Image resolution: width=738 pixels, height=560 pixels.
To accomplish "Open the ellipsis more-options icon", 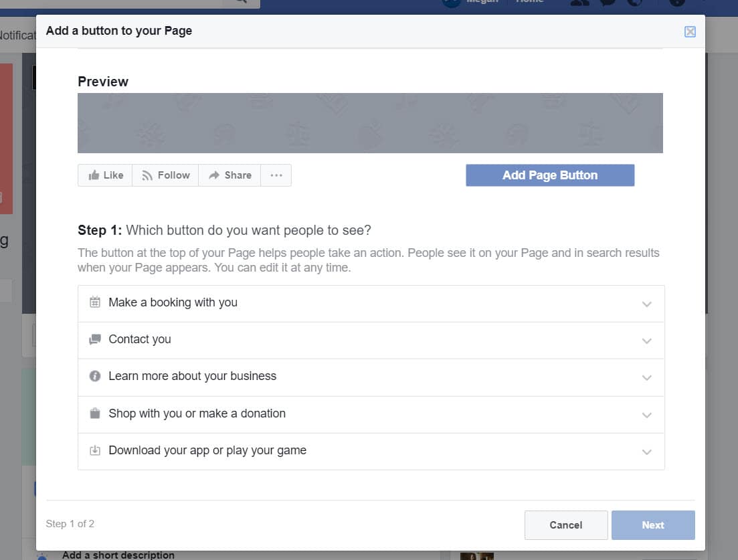I will pos(276,175).
